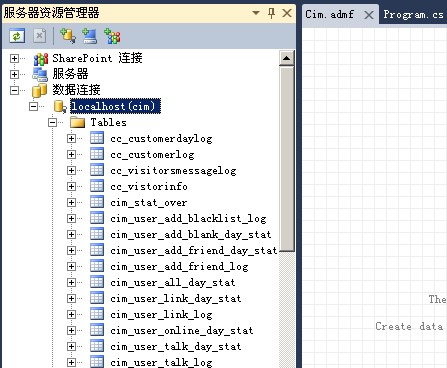
Task: Collapse the Tables folder
Action: click(52, 122)
